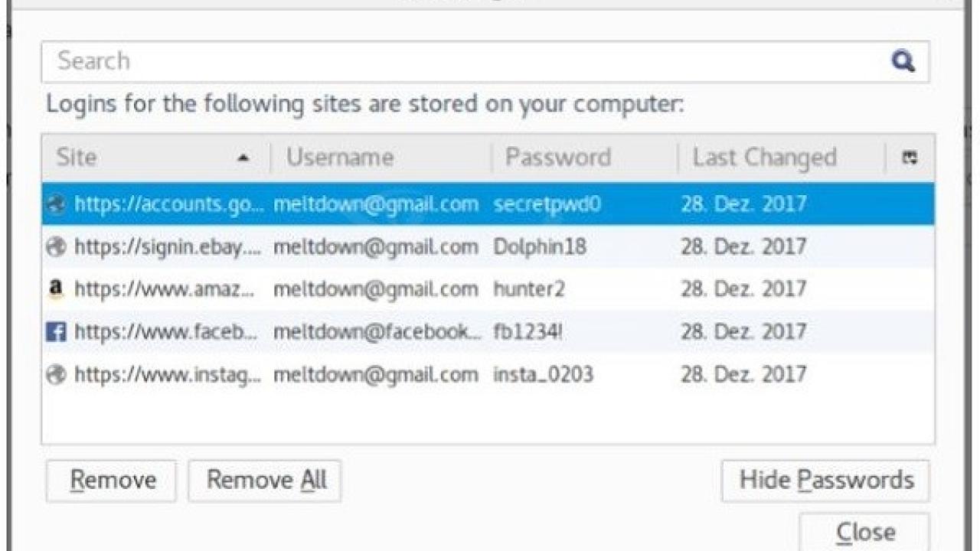Click the globe icon beside instagram login
Viewport: 980px width, 551px height.
tap(56, 374)
